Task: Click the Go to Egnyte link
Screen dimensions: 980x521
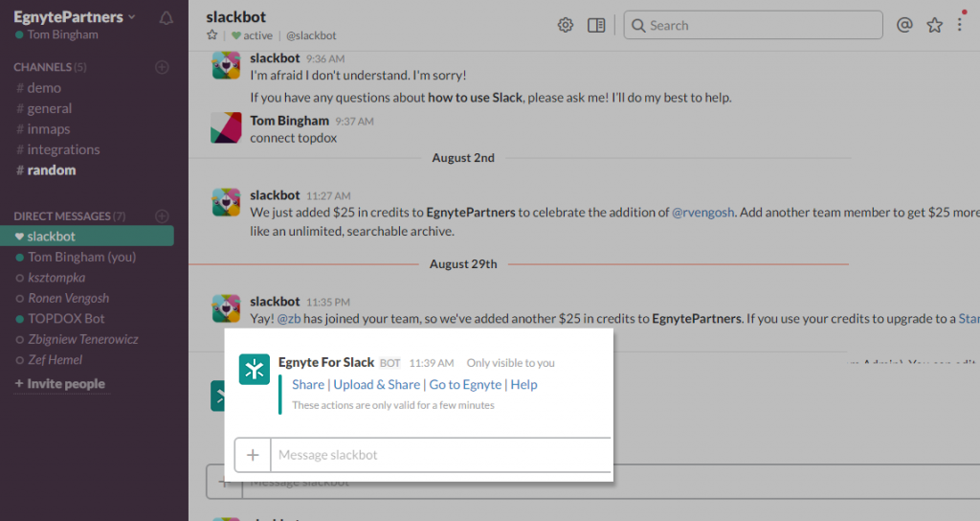Action: [465, 385]
